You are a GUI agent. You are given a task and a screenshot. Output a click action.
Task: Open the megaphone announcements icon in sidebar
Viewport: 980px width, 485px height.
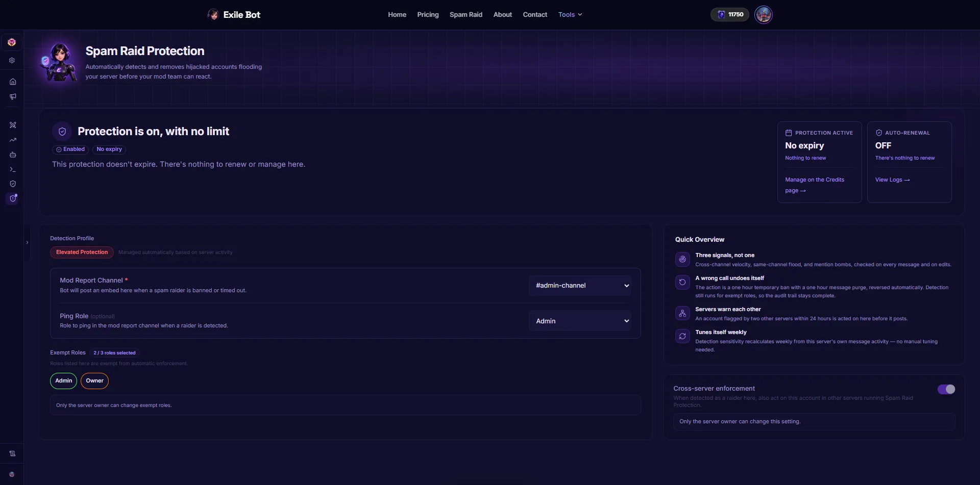(x=13, y=96)
